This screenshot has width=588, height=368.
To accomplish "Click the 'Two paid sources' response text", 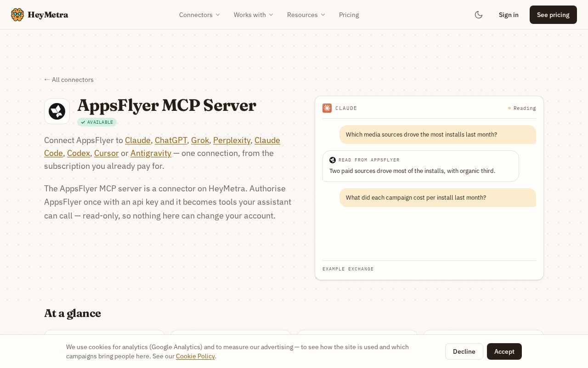I will click(413, 171).
